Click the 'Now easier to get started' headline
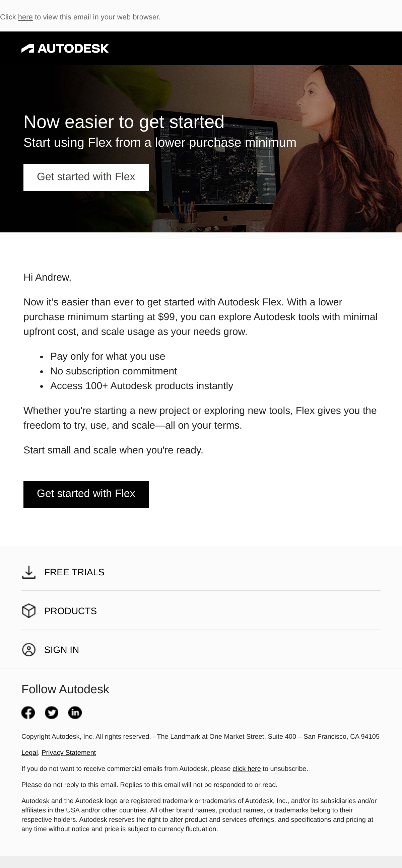 (124, 122)
